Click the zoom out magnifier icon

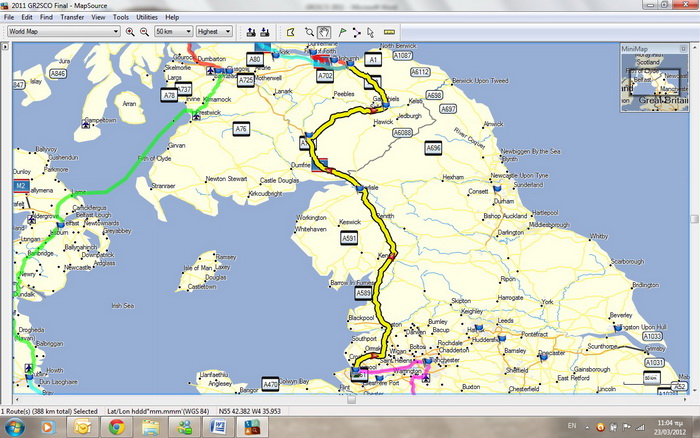[145, 32]
